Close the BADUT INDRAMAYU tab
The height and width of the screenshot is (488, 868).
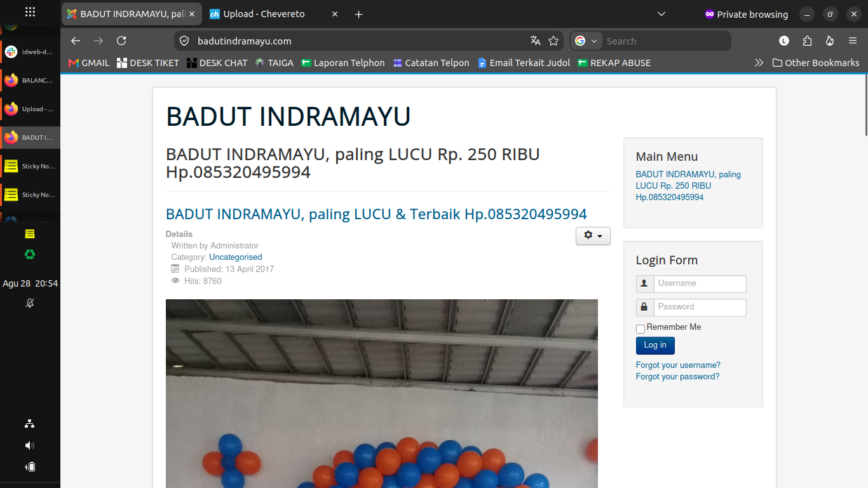click(192, 14)
